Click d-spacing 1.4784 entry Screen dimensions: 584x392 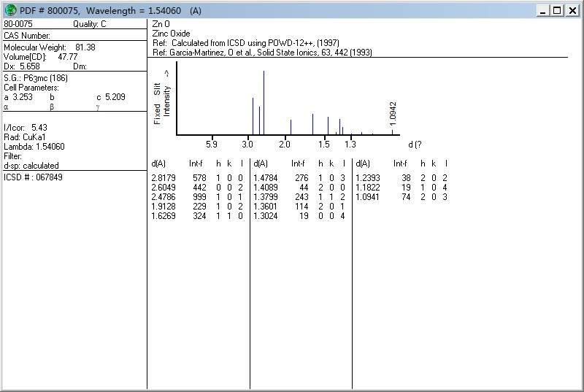(x=265, y=178)
